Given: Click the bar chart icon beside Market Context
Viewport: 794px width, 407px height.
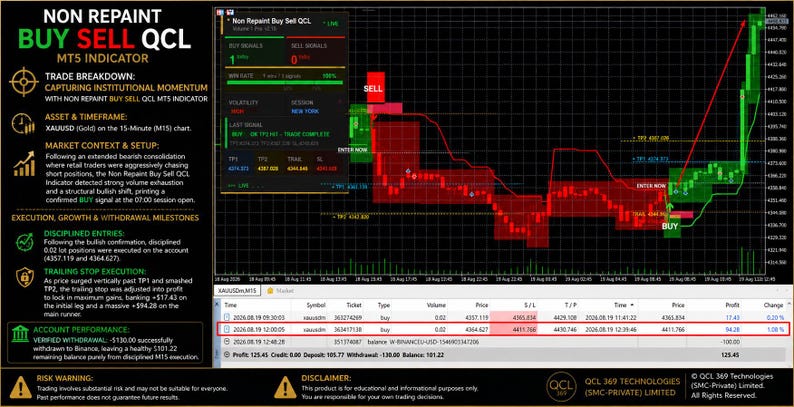Looking at the screenshot, I should click(x=23, y=163).
